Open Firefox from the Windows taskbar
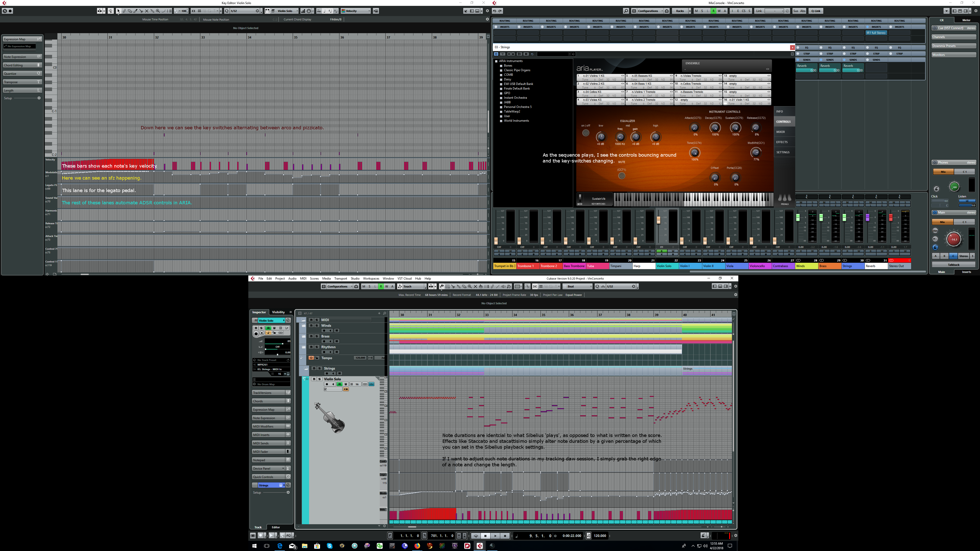 coord(417,546)
